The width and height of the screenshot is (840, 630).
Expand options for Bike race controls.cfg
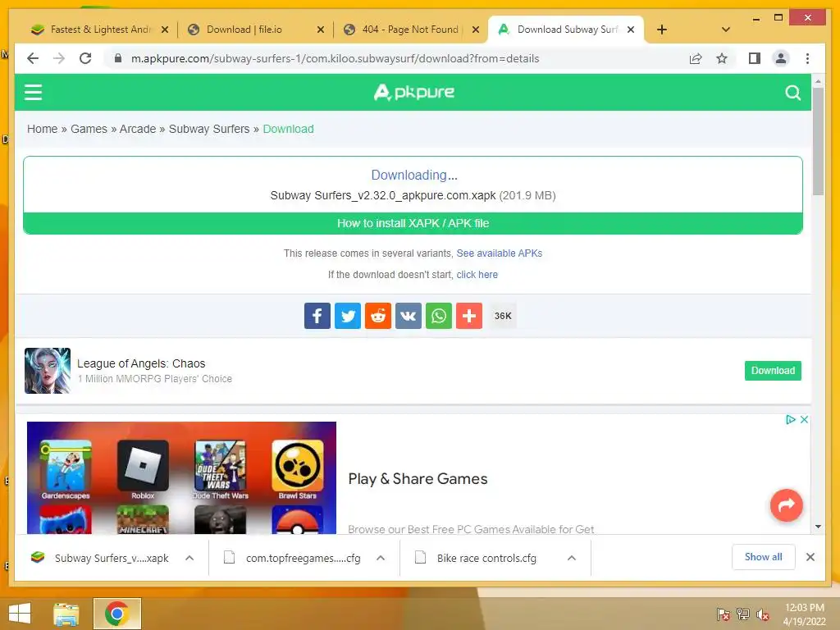tap(572, 558)
